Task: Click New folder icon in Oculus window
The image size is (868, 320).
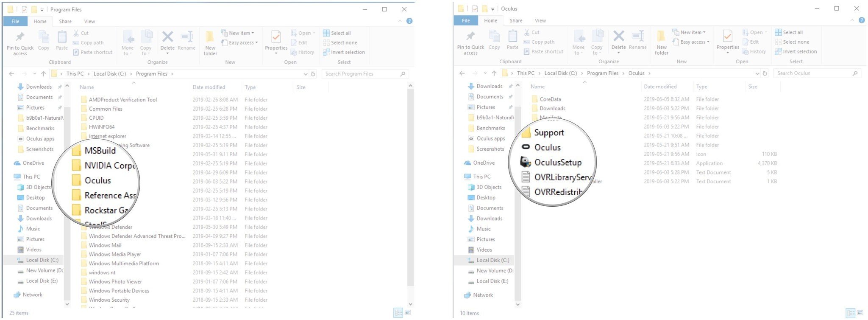Action: tap(661, 36)
